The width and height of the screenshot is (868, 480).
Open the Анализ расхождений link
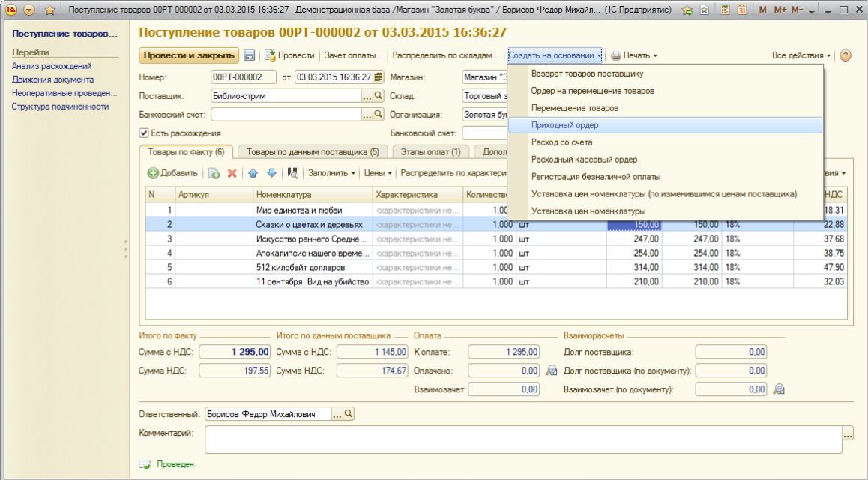tap(52, 66)
